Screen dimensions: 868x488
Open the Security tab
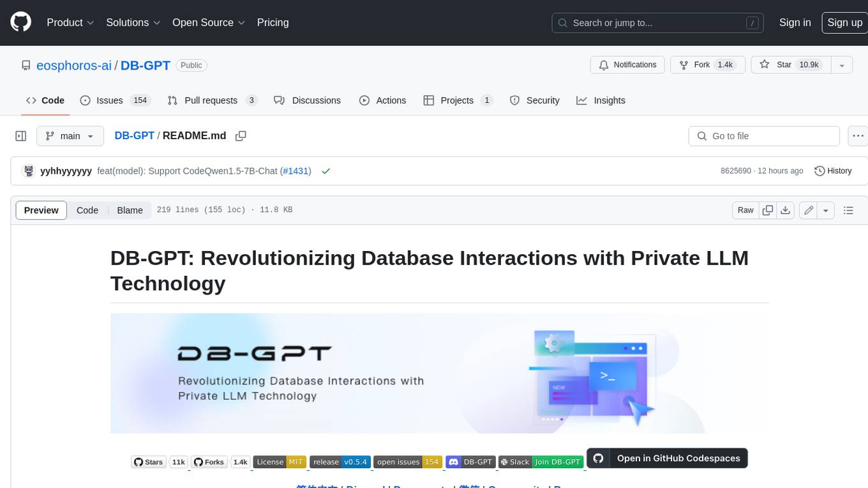point(535,100)
